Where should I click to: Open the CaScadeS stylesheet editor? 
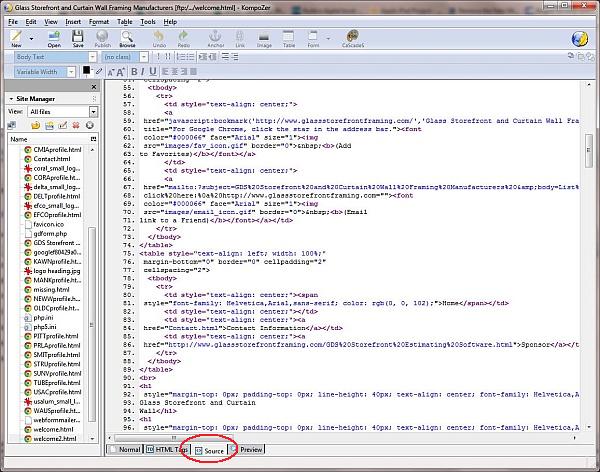(352, 39)
